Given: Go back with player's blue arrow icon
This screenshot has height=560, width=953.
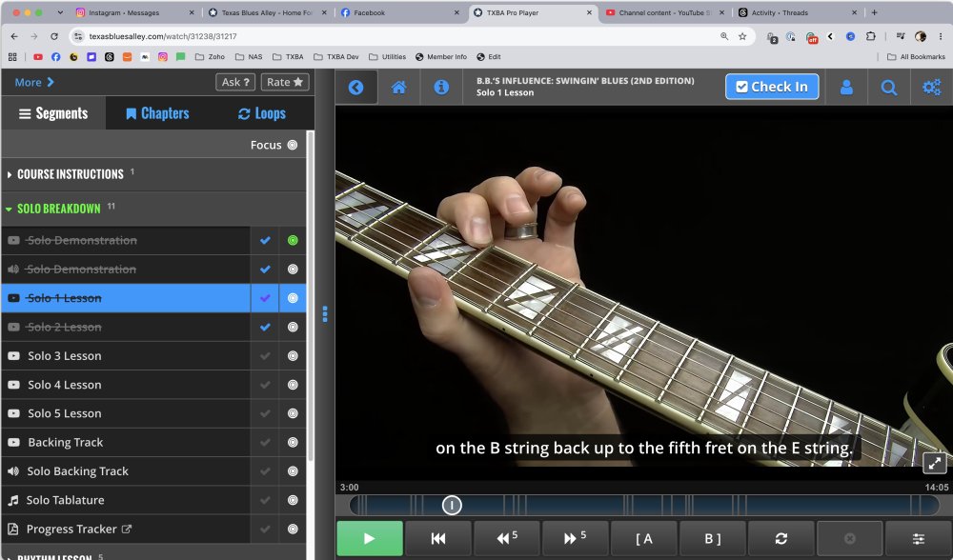Looking at the screenshot, I should pyautogui.click(x=355, y=88).
